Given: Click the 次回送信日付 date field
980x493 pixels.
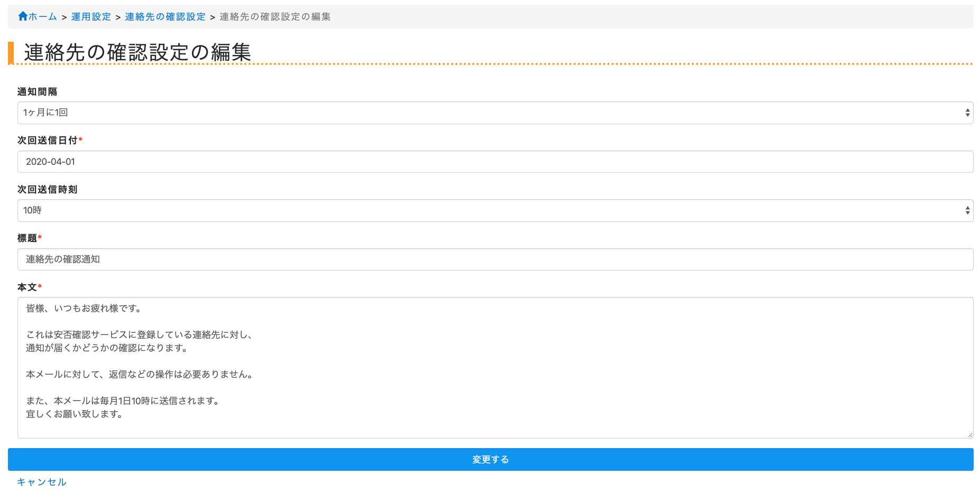Looking at the screenshot, I should tap(495, 162).
